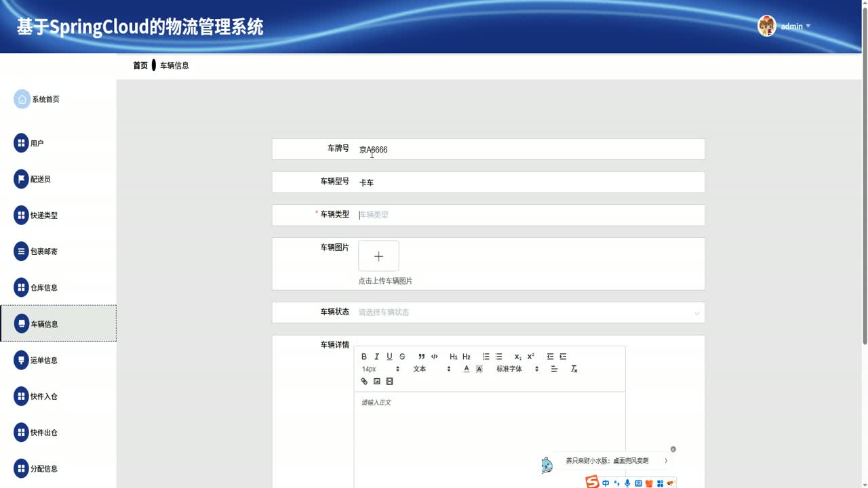
Task: Insert a code block in the editor
Action: (435, 357)
